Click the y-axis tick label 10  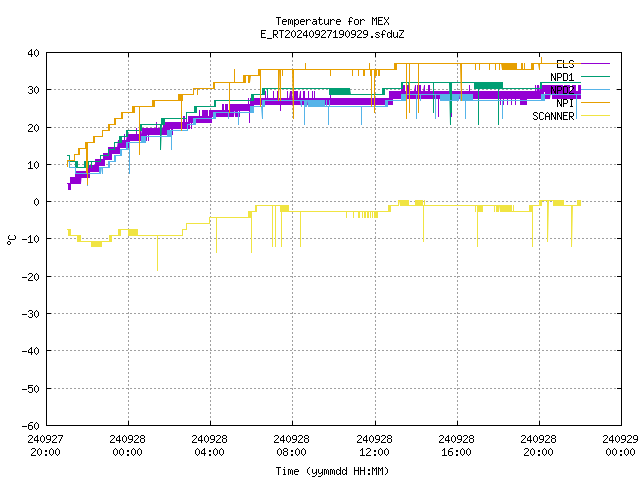(33, 165)
